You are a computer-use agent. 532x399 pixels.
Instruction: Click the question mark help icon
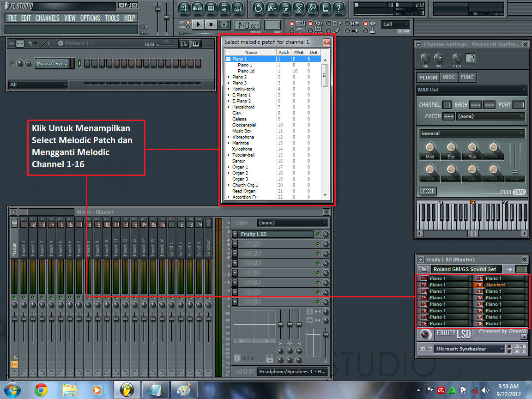coord(338,8)
